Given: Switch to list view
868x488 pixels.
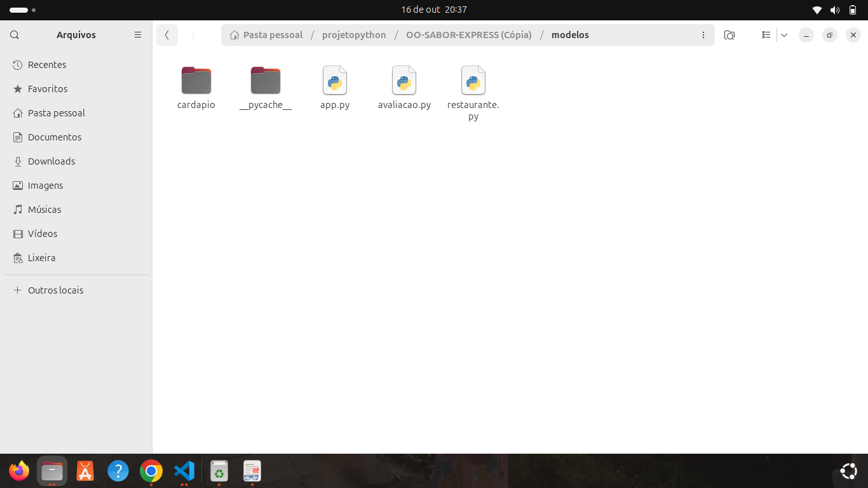Looking at the screenshot, I should 766,35.
